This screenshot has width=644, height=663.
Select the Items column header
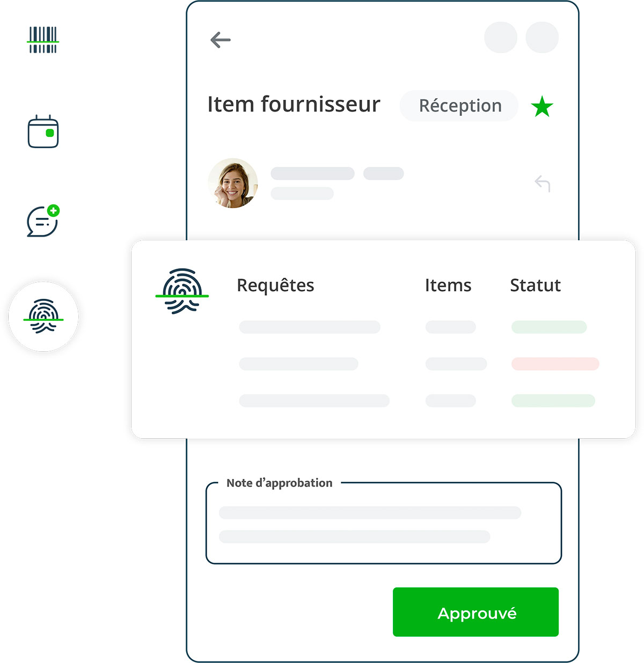coord(448,285)
